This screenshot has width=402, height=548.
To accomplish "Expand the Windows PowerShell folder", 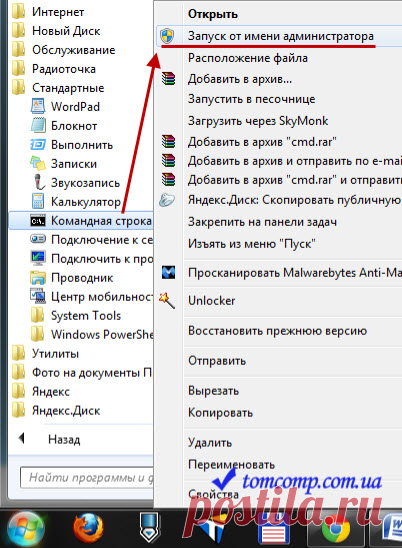I will click(92, 334).
